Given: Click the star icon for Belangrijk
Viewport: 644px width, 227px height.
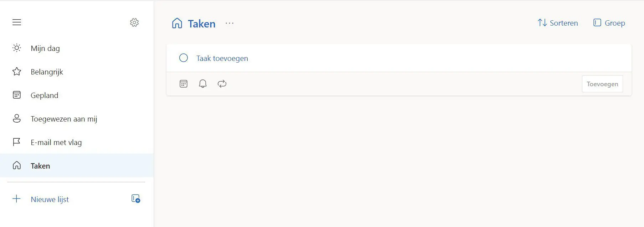Looking at the screenshot, I should (x=17, y=72).
